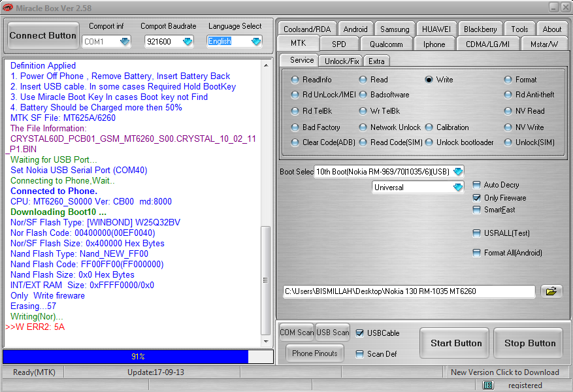The image size is (573, 392).
Task: Switch to the CDMA/LG/MI tab
Action: coord(487,44)
